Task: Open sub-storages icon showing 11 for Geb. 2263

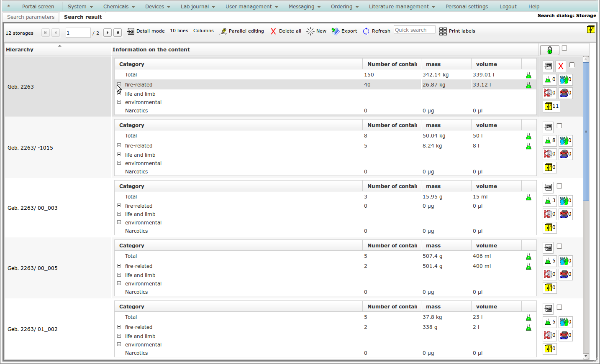Action: click(x=551, y=106)
